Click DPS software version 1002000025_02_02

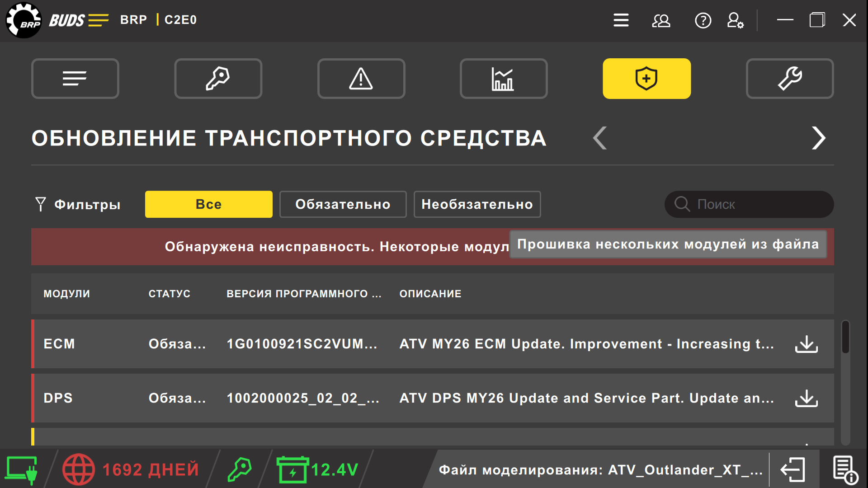click(x=303, y=398)
